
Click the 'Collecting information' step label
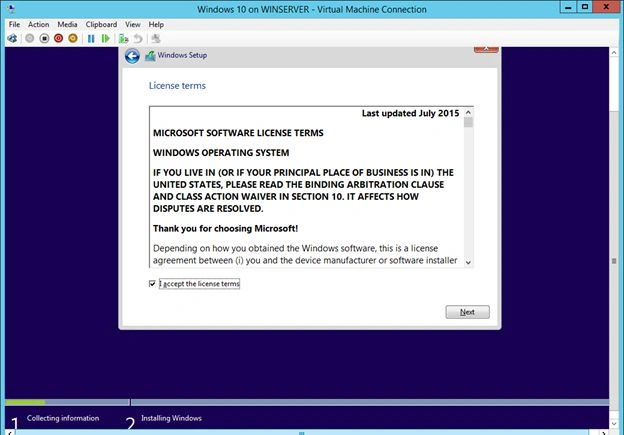point(63,418)
